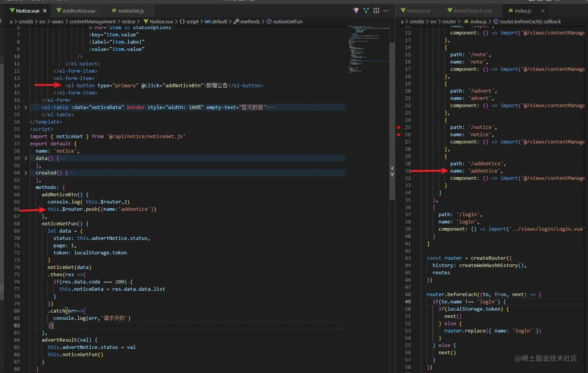This screenshot has width=588, height=373.
Task: Open the default breadcrumb dropdown
Action: coord(216,21)
